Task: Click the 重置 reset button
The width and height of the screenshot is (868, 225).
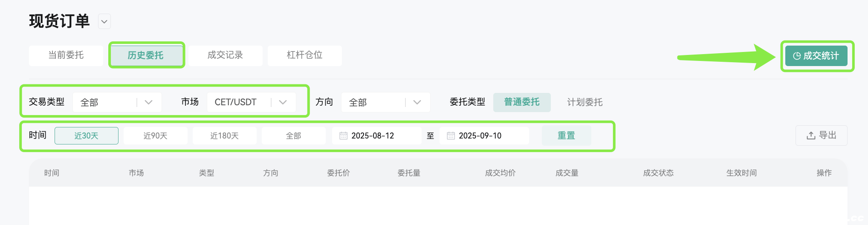Action: (566, 136)
